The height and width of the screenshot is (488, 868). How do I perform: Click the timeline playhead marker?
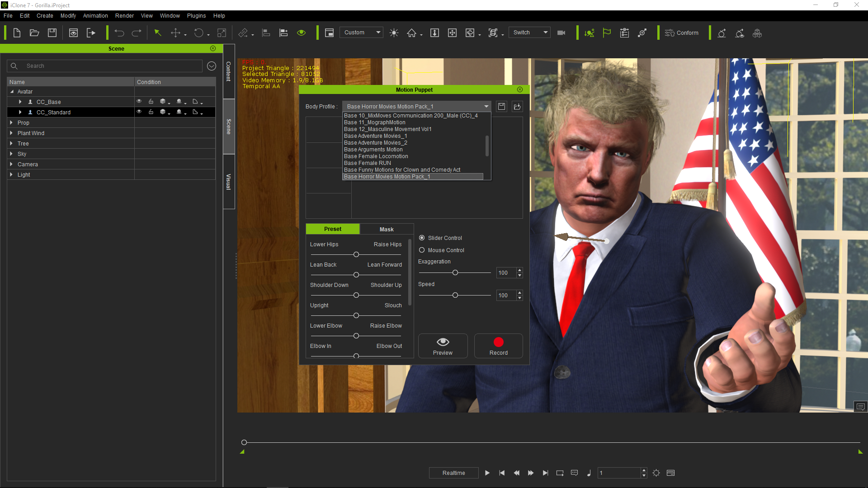(x=244, y=442)
